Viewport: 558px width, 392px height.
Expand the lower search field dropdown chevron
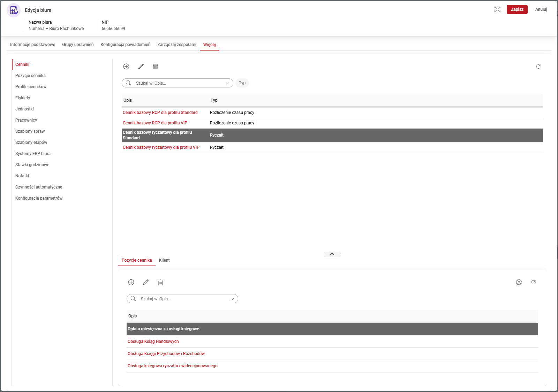[232, 299]
